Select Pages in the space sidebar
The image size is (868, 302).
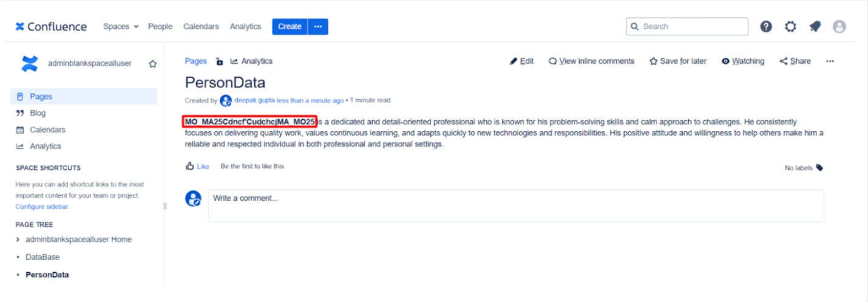coord(84,96)
